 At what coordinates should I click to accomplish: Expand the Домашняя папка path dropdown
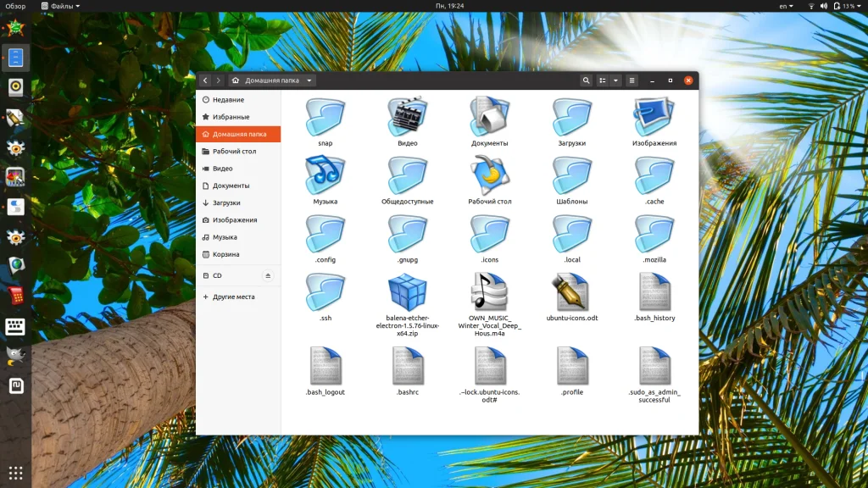point(309,80)
